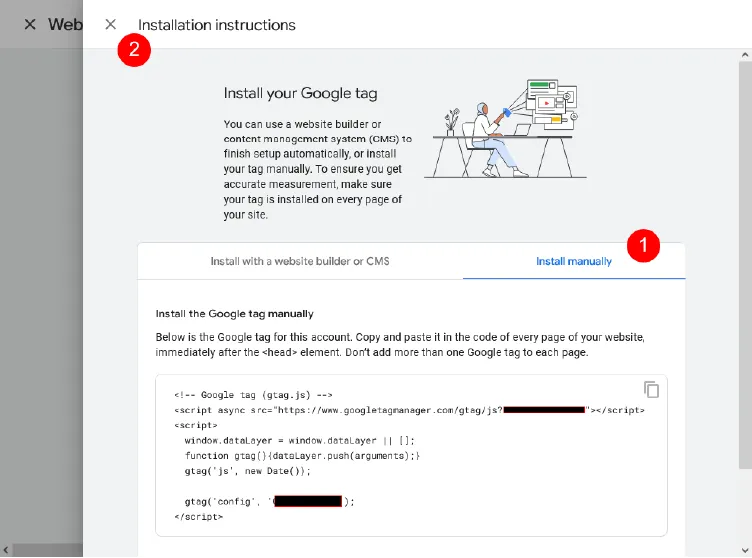
Task: Click the vertical scrollbar down arrow
Action: (x=745, y=550)
